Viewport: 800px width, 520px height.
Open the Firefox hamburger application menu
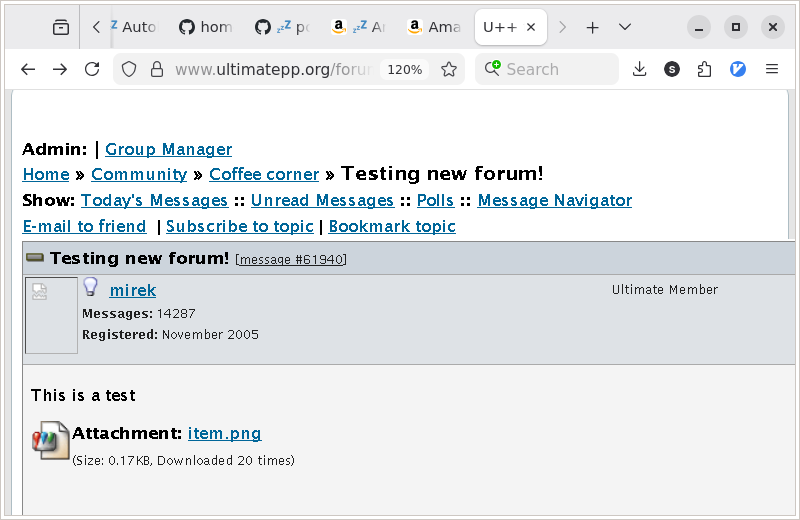click(771, 69)
